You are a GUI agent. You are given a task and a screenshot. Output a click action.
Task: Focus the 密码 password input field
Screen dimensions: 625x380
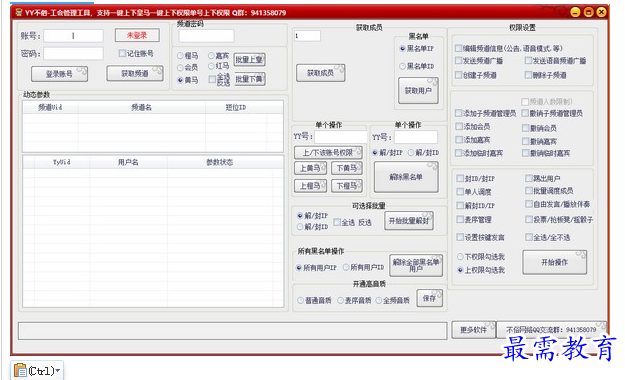click(73, 53)
